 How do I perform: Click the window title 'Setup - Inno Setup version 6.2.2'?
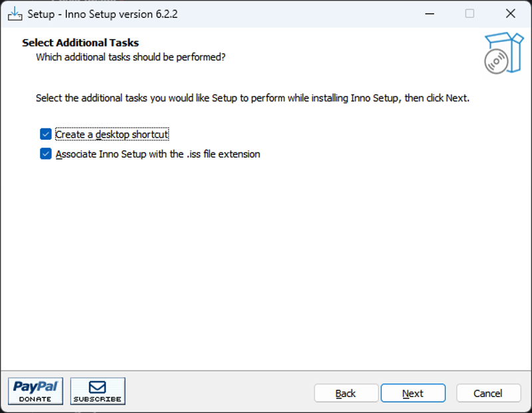click(x=102, y=14)
